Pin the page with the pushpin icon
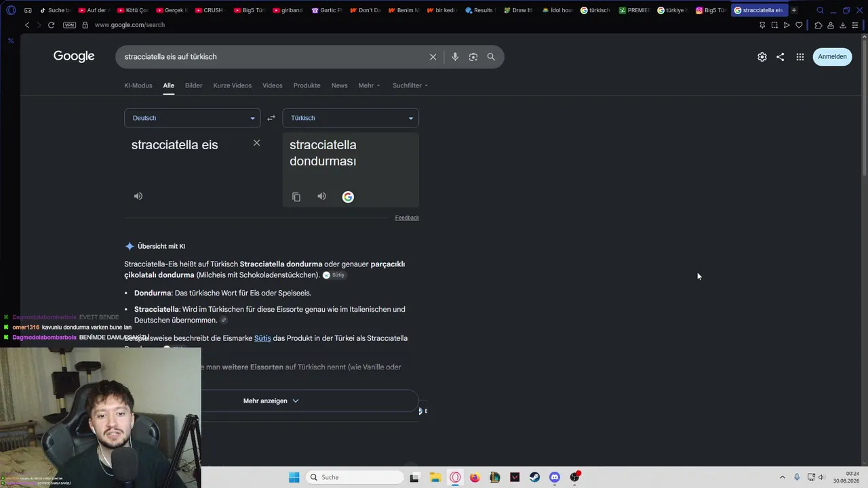This screenshot has height=488, width=868. click(x=762, y=25)
